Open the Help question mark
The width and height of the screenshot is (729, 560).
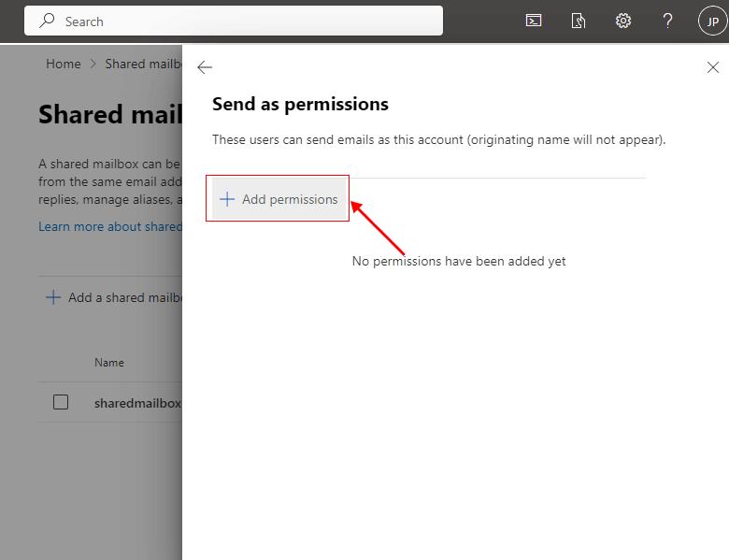[x=667, y=21]
